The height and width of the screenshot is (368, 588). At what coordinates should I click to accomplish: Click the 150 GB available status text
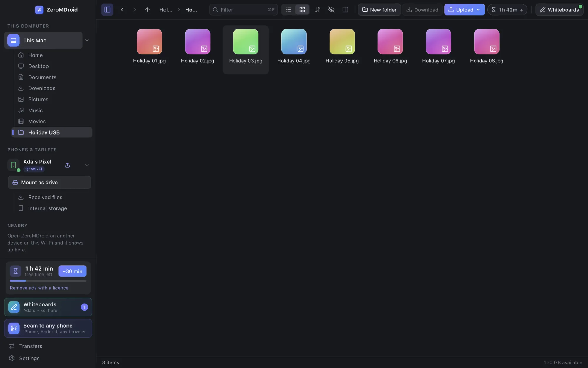563,362
